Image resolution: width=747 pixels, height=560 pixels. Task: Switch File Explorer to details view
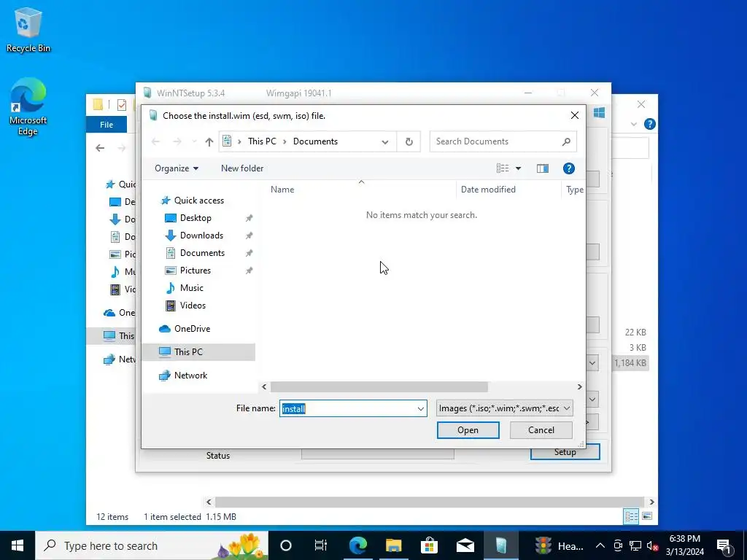[631, 516]
